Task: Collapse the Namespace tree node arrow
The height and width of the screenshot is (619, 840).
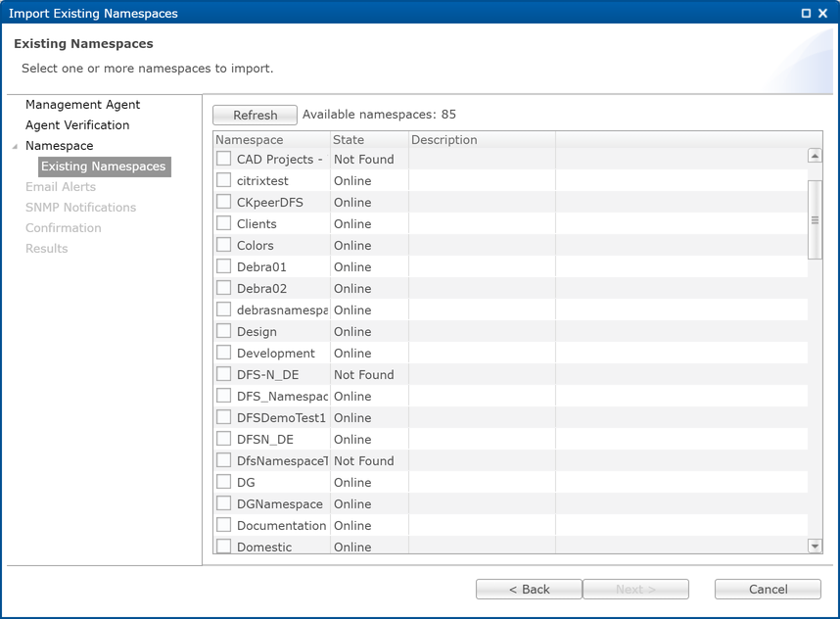Action: [15, 146]
